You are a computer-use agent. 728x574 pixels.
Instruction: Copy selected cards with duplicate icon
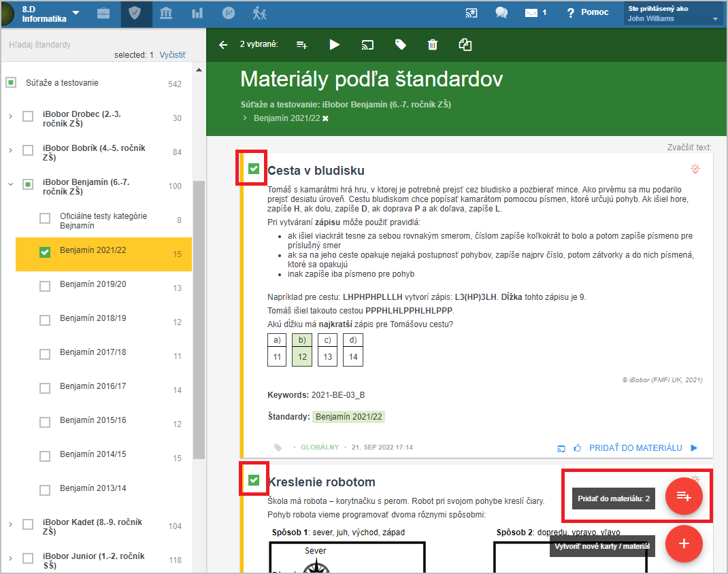coord(465,45)
